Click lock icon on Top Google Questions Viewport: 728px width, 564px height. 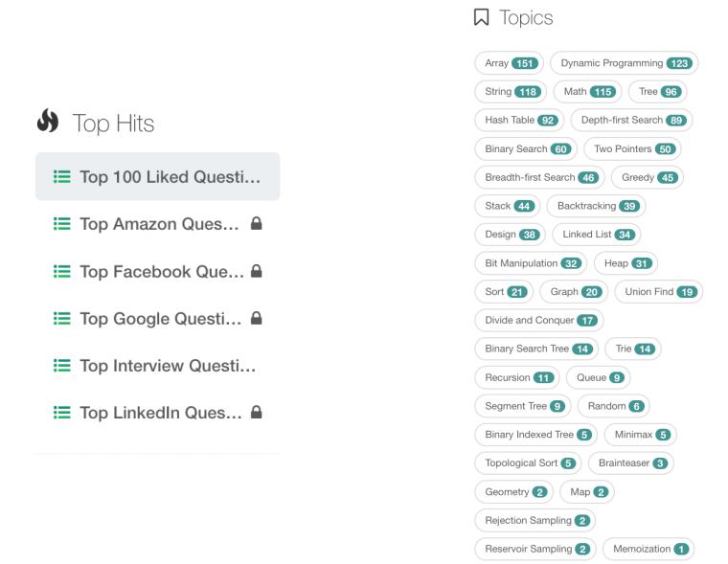point(257,318)
